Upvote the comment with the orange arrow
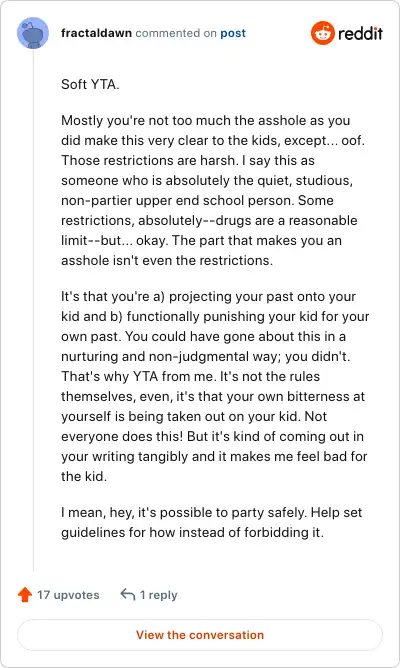Screen dimensions: 400x668 [25, 594]
